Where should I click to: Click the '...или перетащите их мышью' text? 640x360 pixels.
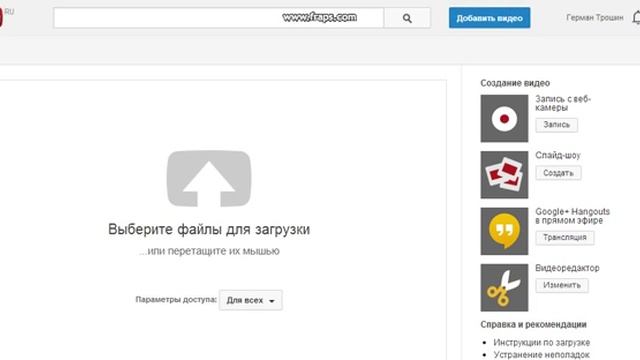(x=209, y=251)
